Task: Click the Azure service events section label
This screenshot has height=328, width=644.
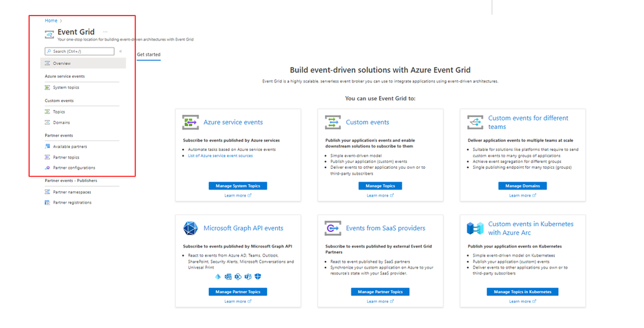Action: click(x=64, y=76)
